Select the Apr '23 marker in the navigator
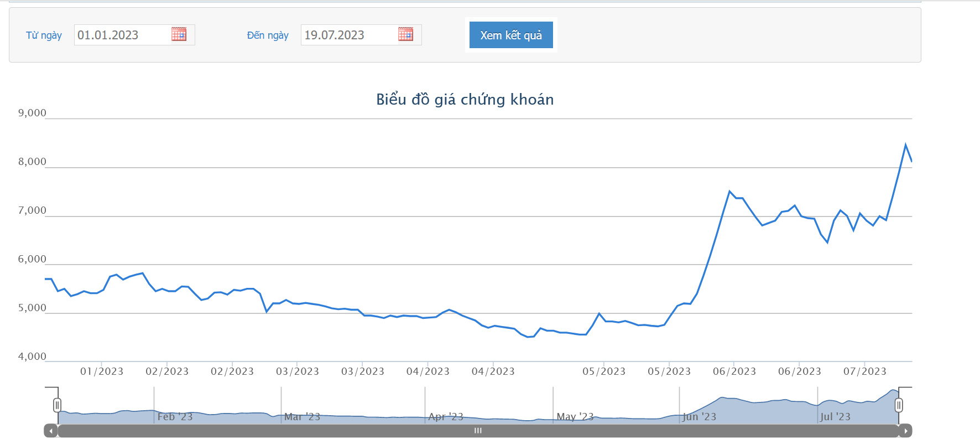Viewport: 980px width, 439px height. click(x=445, y=417)
